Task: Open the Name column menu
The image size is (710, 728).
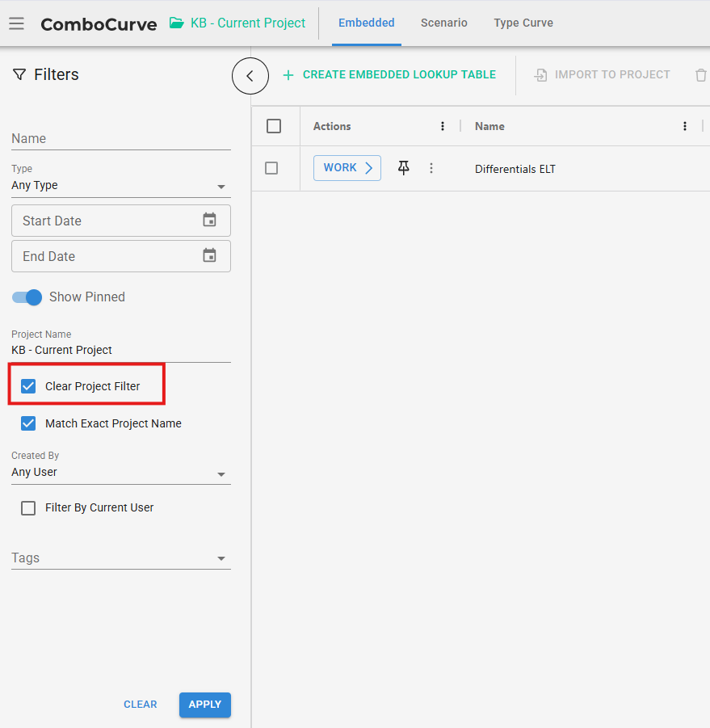Action: coord(685,126)
